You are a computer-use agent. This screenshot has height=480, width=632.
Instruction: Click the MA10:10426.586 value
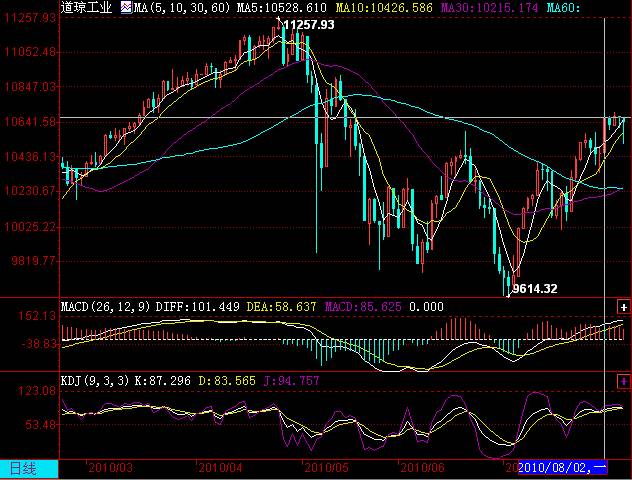384,7
